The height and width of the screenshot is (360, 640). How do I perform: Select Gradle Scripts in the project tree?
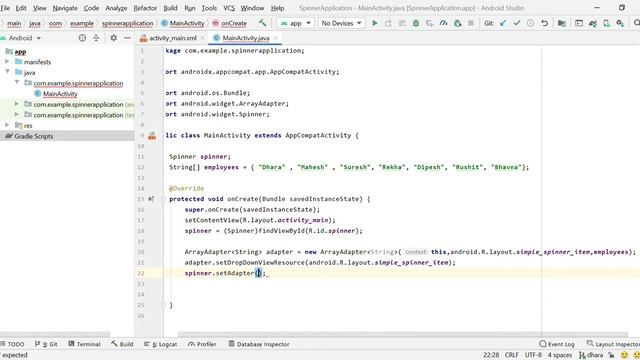33,136
